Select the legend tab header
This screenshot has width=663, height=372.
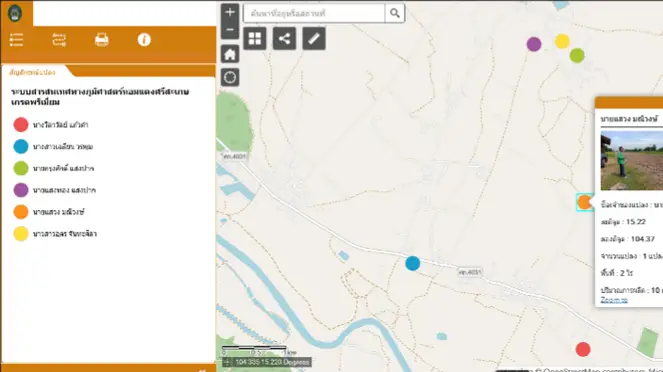pos(32,72)
